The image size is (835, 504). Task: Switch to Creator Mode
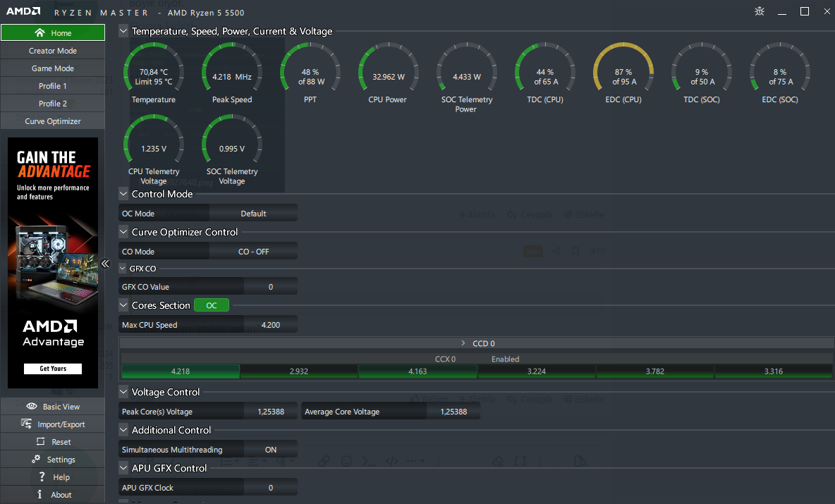click(x=53, y=51)
